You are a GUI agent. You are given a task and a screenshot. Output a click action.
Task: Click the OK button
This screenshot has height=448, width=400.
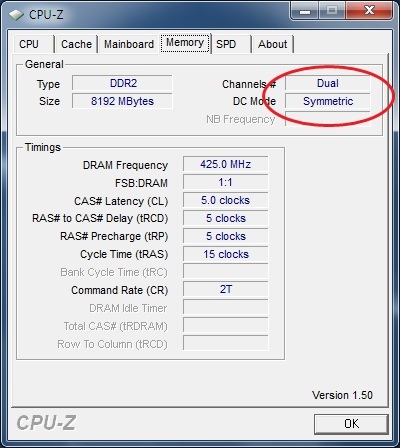(351, 424)
